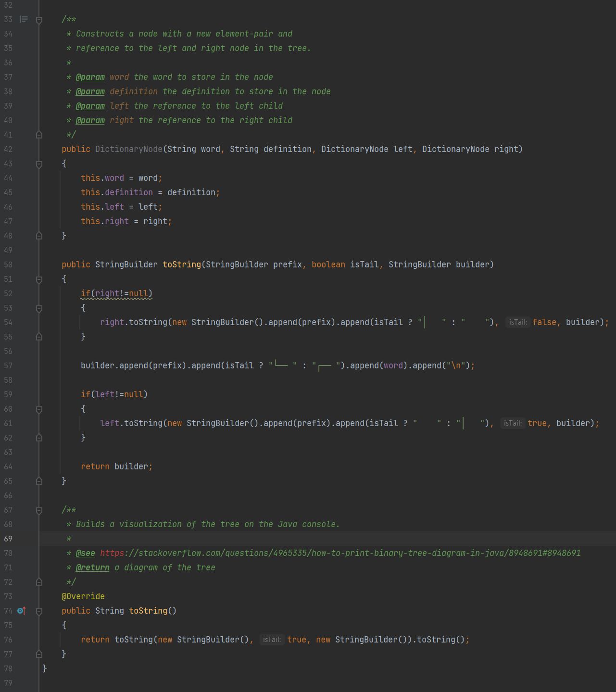Click the @param tag for right
The height and width of the screenshot is (692, 616).
90,120
